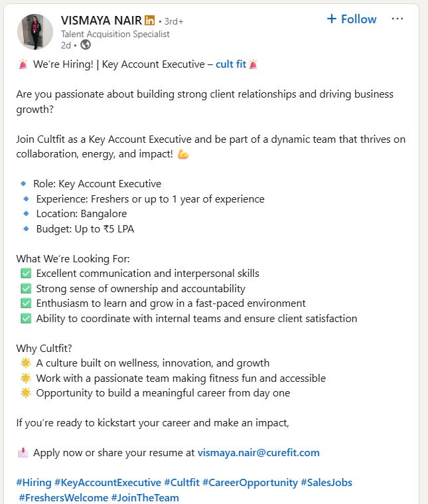Open the #SalesJobs hashtag

(x=326, y=483)
